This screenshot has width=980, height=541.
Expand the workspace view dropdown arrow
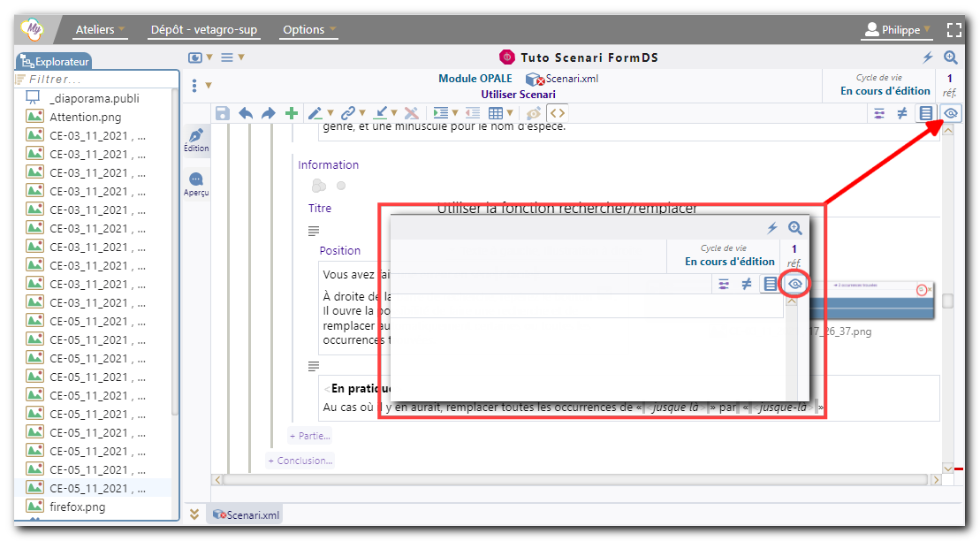[x=209, y=57]
